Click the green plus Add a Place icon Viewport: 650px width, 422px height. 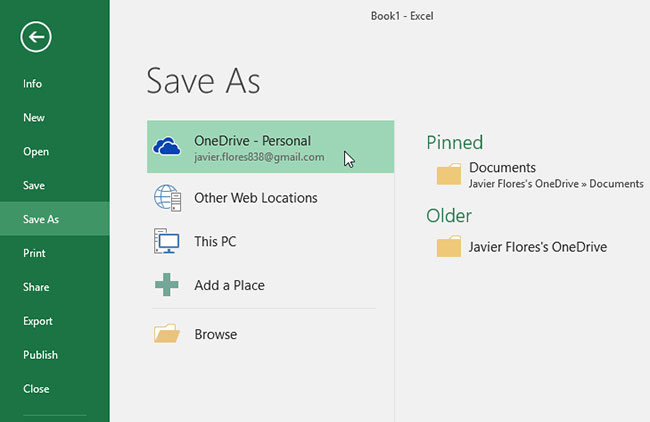click(167, 285)
